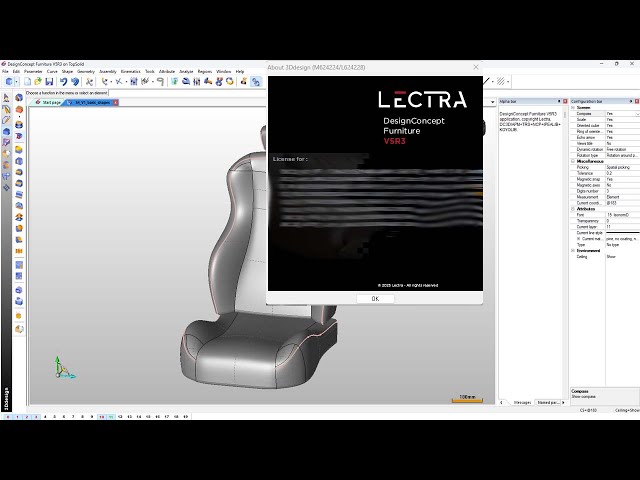Open the Shape menu
Viewport: 640px width, 480px height.
[67, 71]
